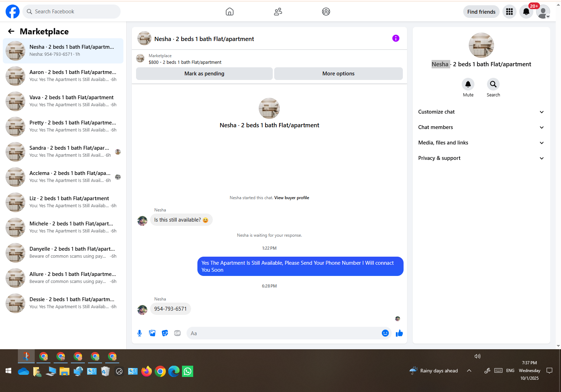
Task: Choose a GIF using the GIF icon
Action: click(x=177, y=333)
